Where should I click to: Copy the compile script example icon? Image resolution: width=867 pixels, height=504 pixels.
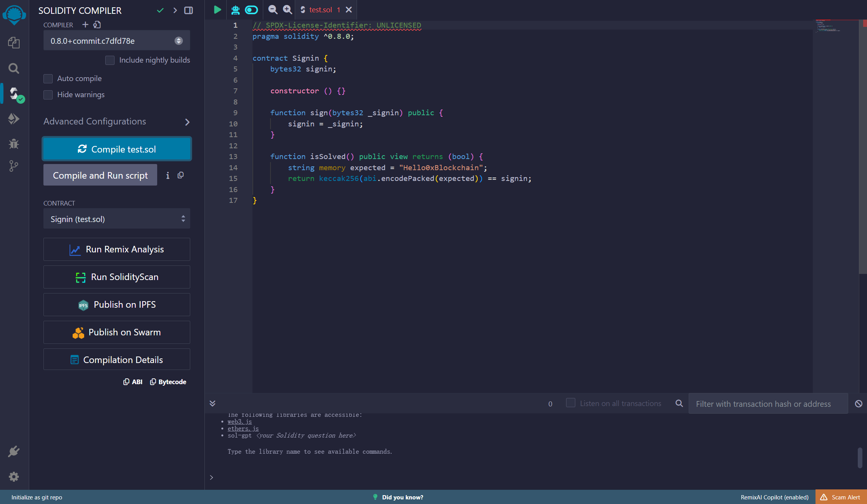[x=181, y=175]
